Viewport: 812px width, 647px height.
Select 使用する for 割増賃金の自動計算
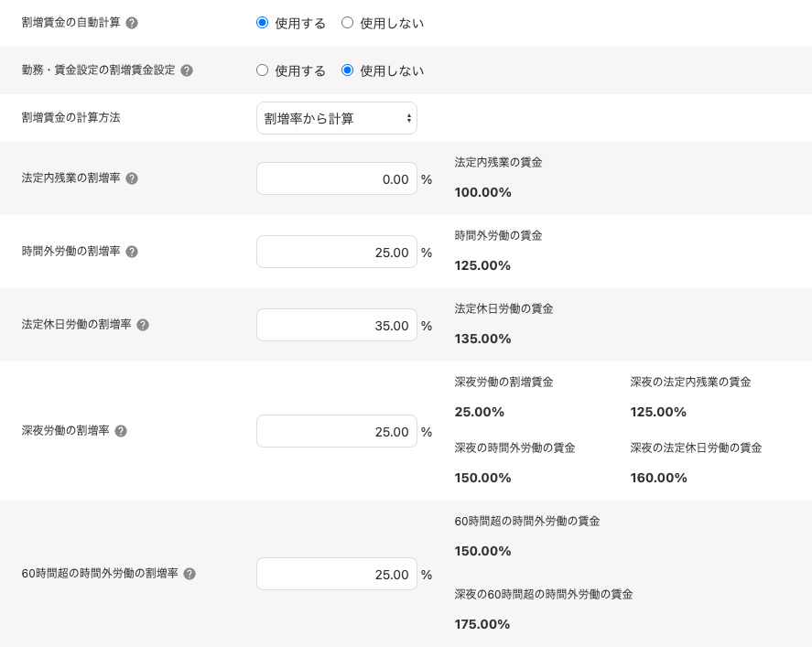coord(263,23)
